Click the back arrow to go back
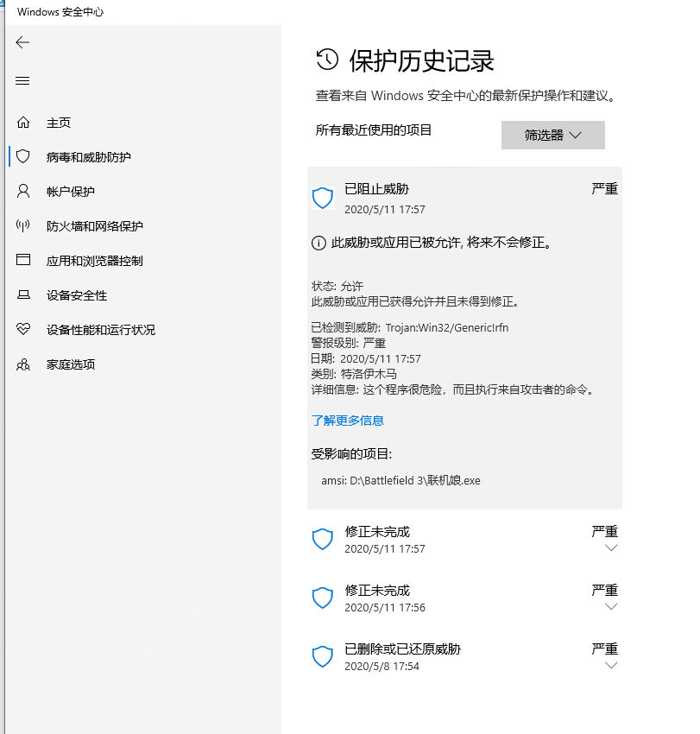This screenshot has width=700, height=734. point(22,41)
